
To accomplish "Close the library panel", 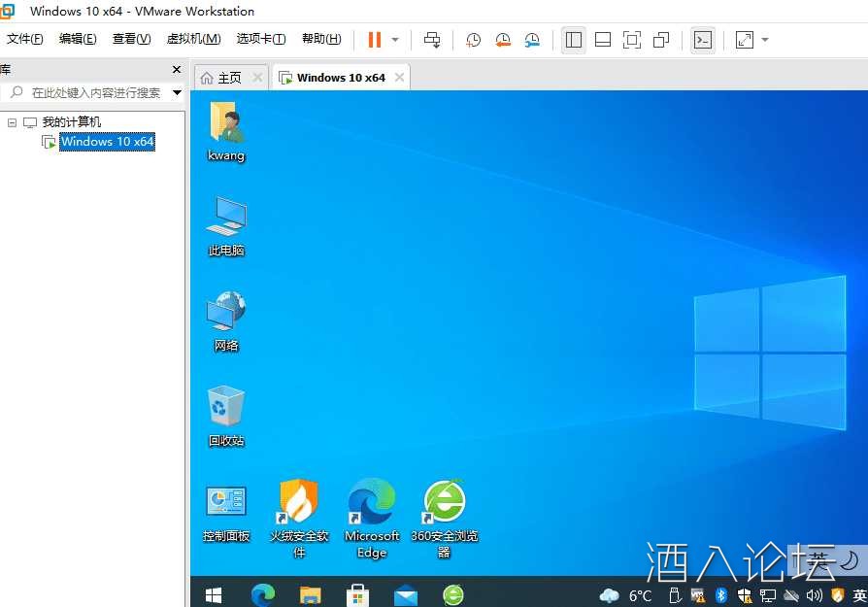I will tap(177, 70).
